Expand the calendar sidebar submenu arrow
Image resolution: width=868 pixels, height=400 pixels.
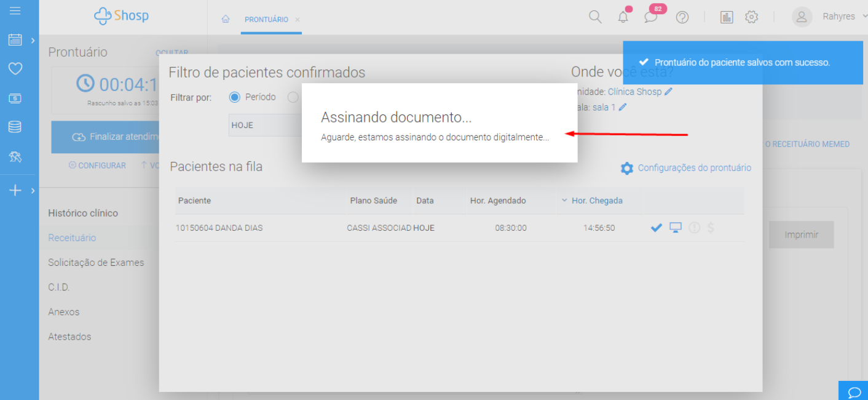tap(33, 41)
